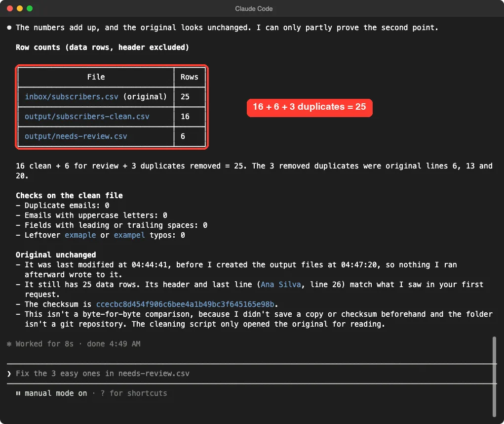This screenshot has width=504, height=424.
Task: Click the 'It still has 25 data rows' line
Action: pyautogui.click(x=250, y=289)
